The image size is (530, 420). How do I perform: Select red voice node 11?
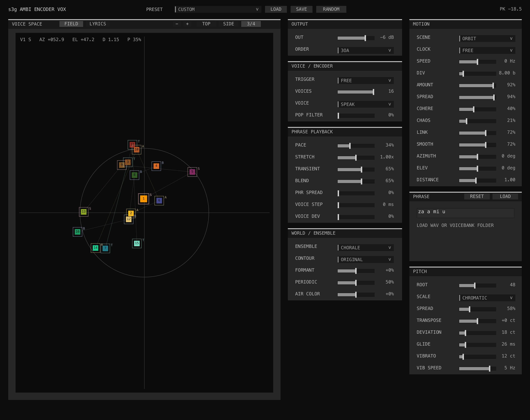132,145
